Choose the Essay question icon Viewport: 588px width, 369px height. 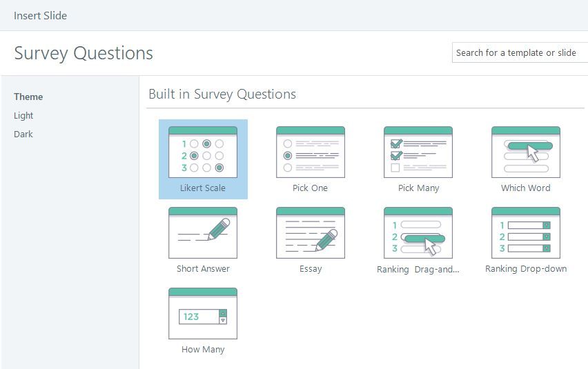point(311,232)
